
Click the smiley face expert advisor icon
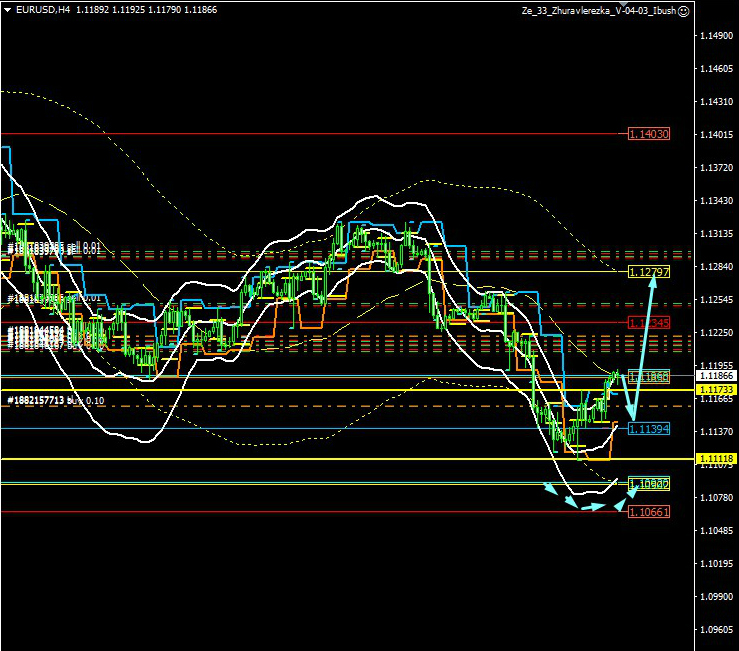tap(683, 11)
